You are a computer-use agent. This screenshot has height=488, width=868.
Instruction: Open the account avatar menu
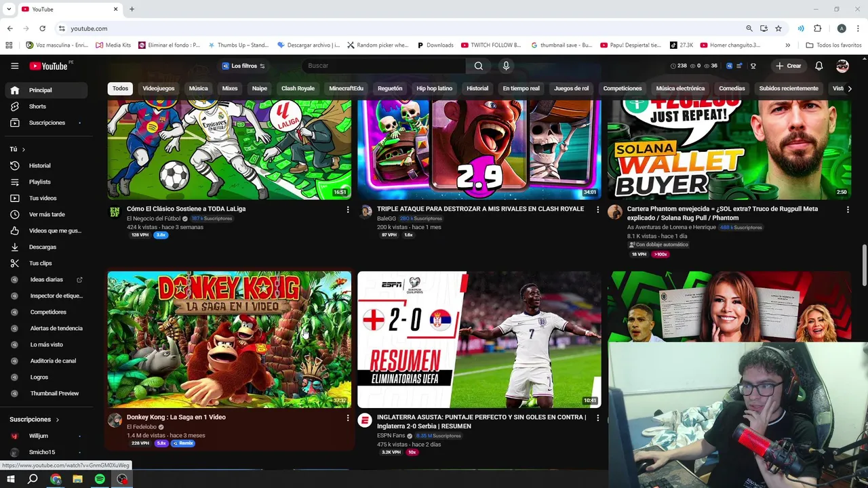pyautogui.click(x=842, y=66)
